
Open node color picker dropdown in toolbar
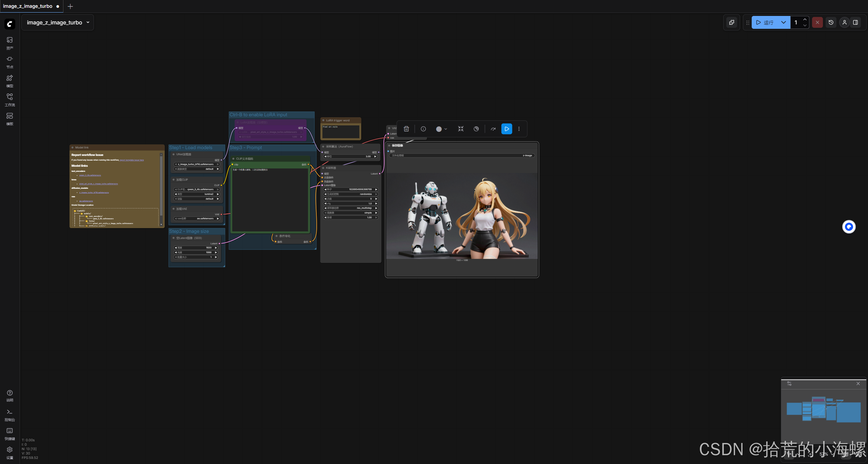point(441,129)
